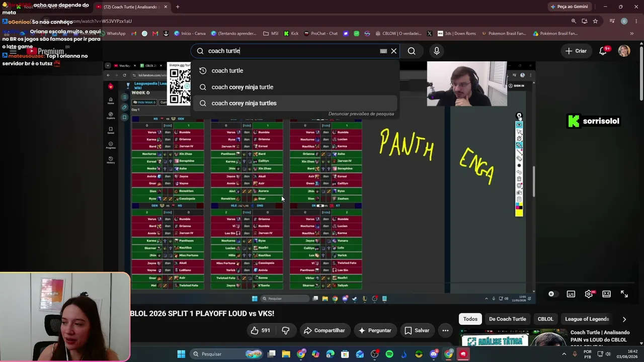Submit search with the magnifier button

click(x=412, y=51)
